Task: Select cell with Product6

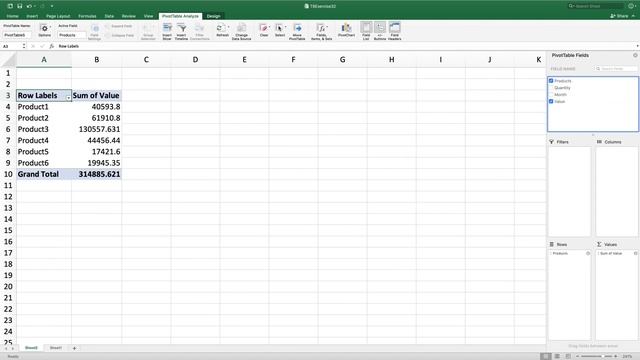Action: coord(44,163)
